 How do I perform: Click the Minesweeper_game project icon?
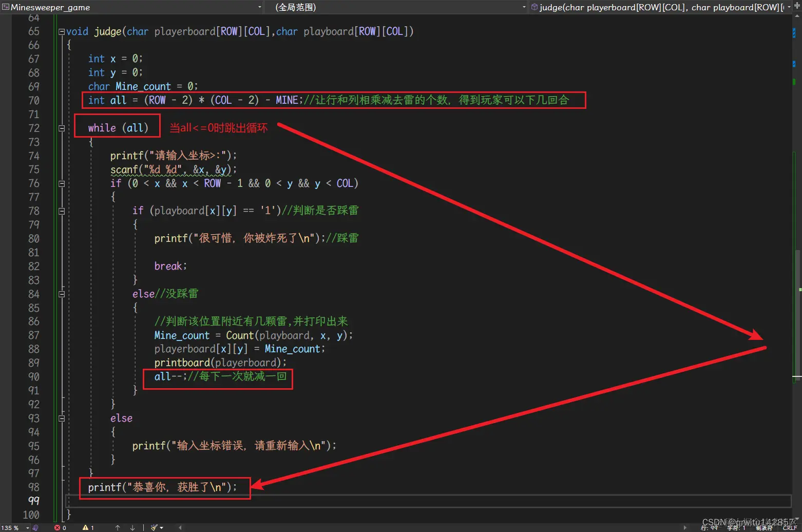(6, 7)
